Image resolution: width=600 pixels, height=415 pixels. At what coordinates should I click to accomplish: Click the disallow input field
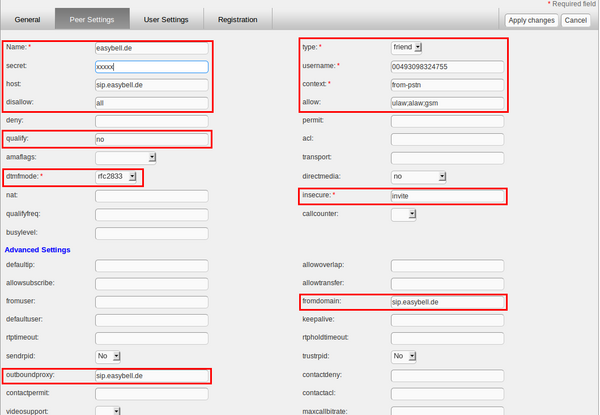point(152,103)
